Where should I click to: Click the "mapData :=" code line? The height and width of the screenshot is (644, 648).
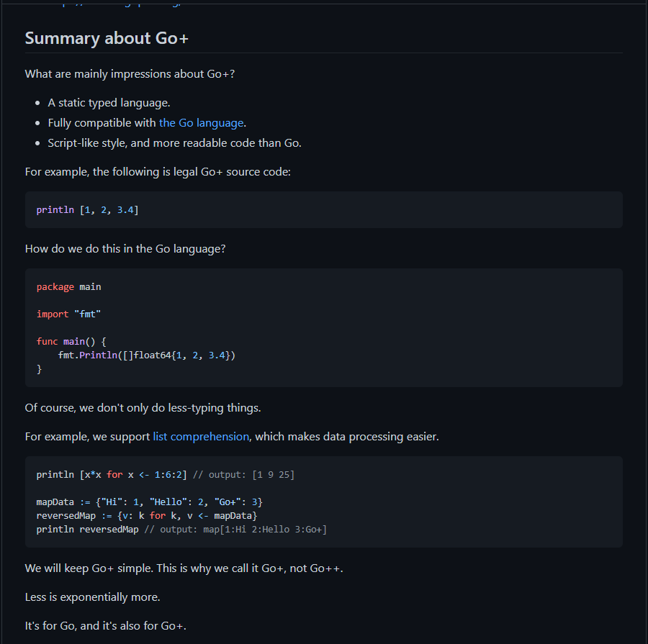pyautogui.click(x=149, y=502)
